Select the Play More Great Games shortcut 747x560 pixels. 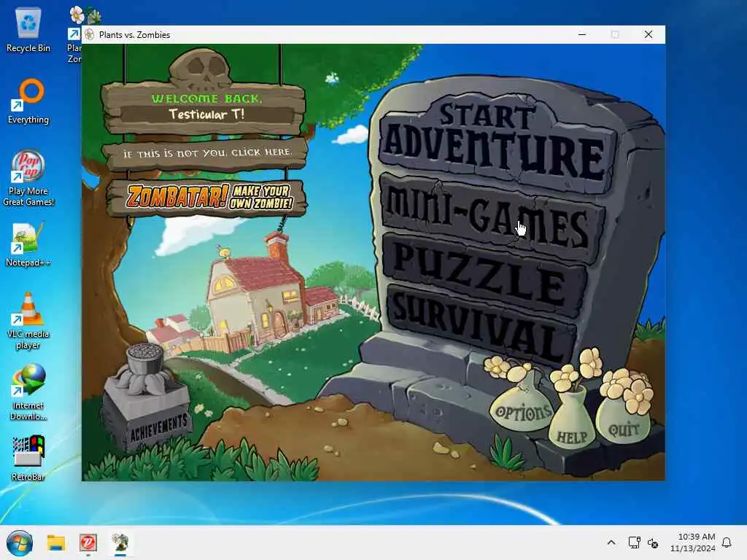click(x=28, y=179)
